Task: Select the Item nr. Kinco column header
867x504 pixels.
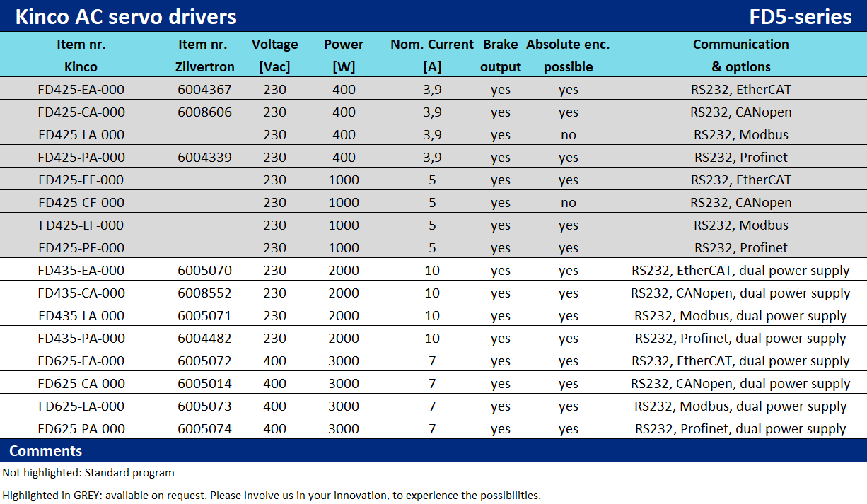Action: click(x=81, y=55)
